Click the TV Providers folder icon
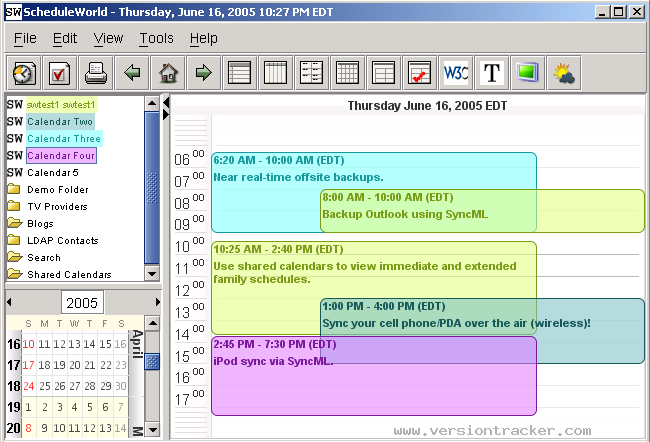This screenshot has height=442, width=650. tap(14, 206)
